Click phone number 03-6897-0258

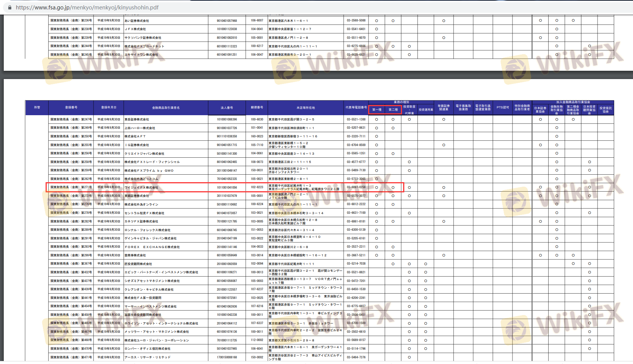click(x=356, y=187)
